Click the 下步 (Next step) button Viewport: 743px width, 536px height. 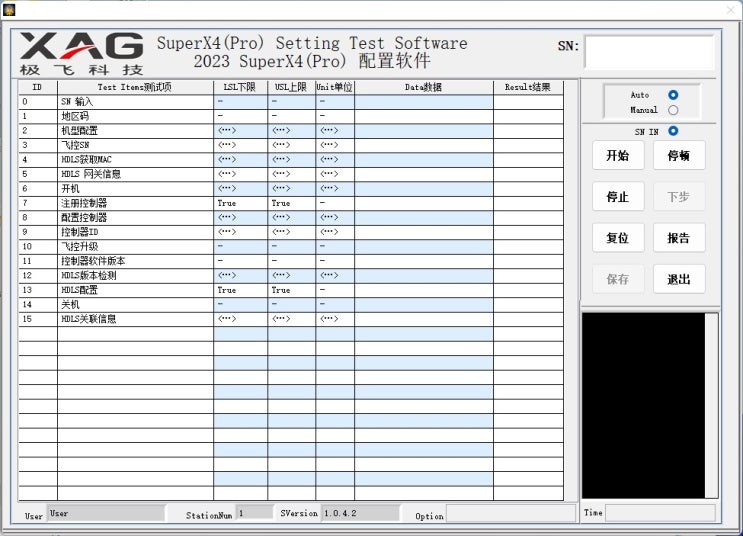(x=679, y=196)
